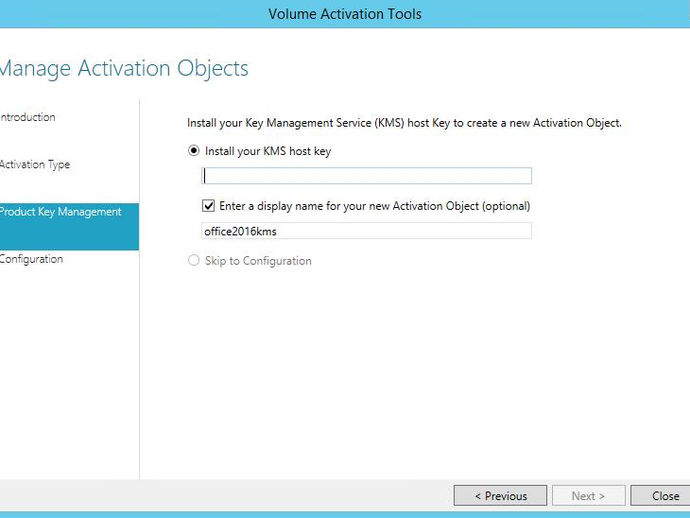
Task: Click the instruction text about KMS host Key
Action: pyautogui.click(x=404, y=123)
